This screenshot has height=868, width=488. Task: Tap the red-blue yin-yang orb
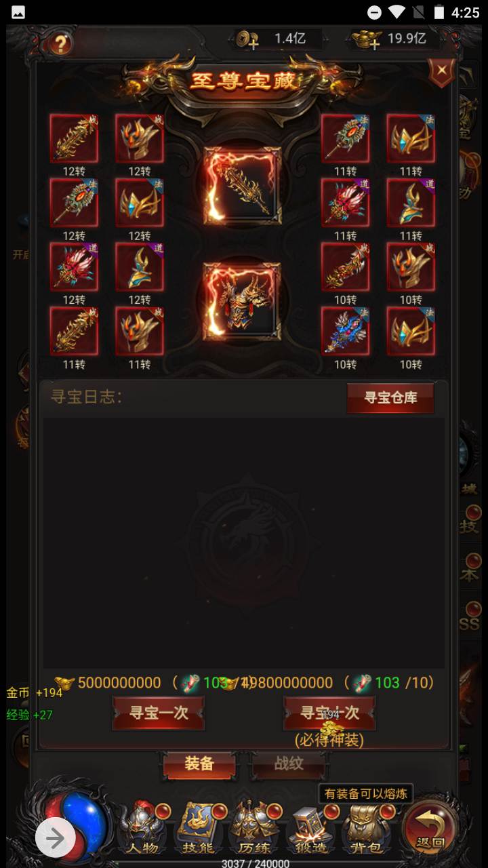[75, 821]
